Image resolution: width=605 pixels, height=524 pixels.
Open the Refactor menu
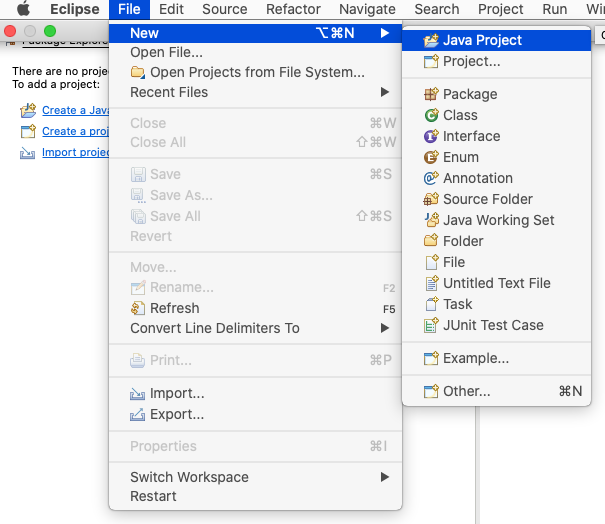(293, 9)
